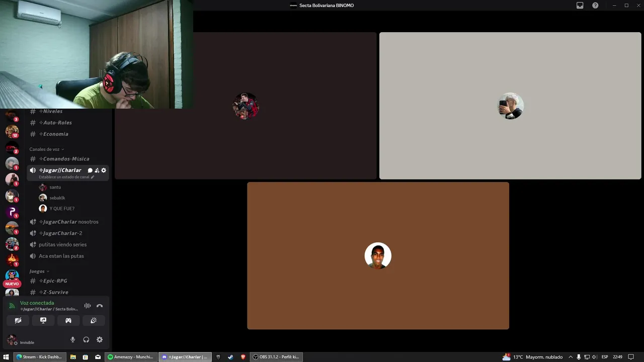644x362 pixels.
Task: Join JugarCharlar nosotros voice channel
Action: click(67, 222)
